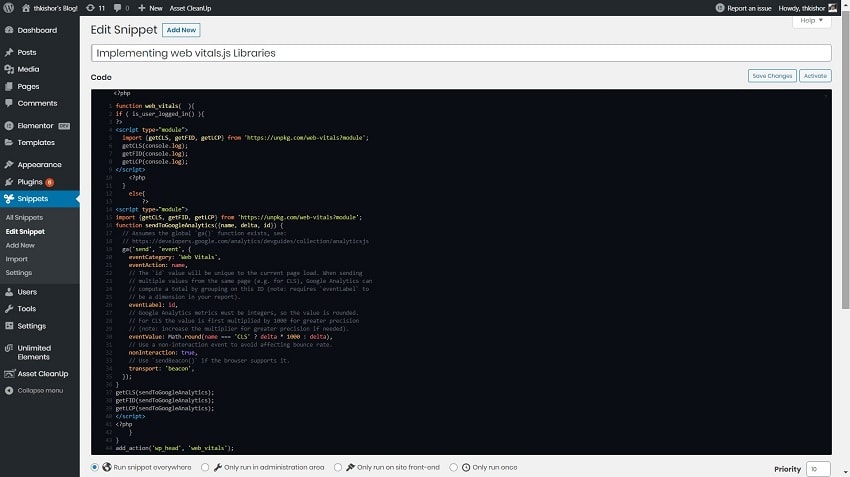Viewport: 850px width, 477px height.
Task: Open the Howdy, thishor account menu
Action: (808, 8)
